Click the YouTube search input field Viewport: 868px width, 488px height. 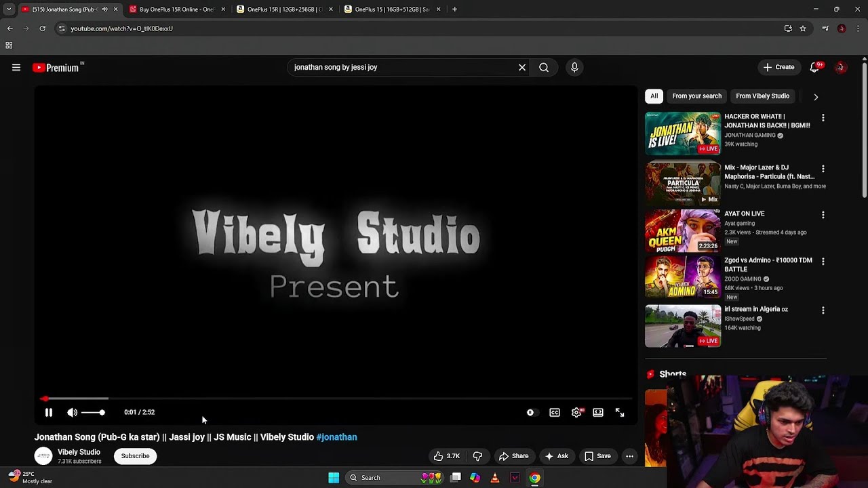[x=403, y=67]
